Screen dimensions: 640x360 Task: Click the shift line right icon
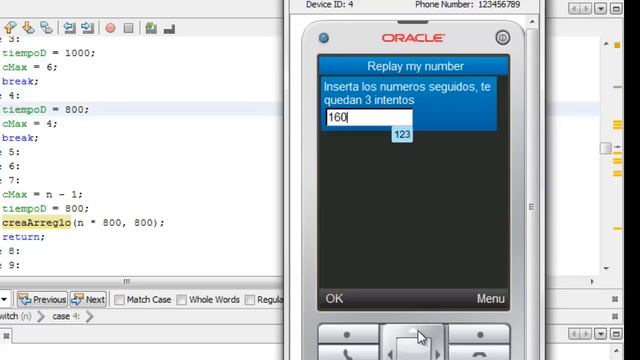[87, 28]
